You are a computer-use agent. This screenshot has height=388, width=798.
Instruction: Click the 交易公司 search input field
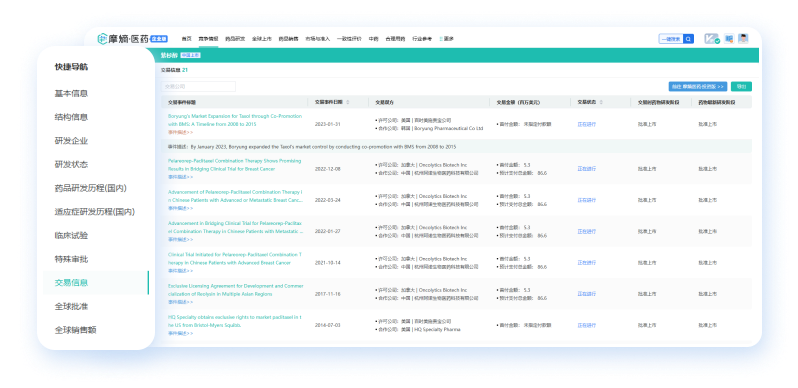coord(198,87)
